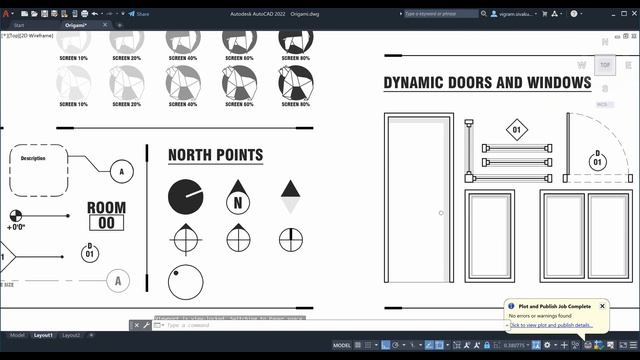
Task: Open the status bar Customization hamburger menu
Action: point(633,345)
